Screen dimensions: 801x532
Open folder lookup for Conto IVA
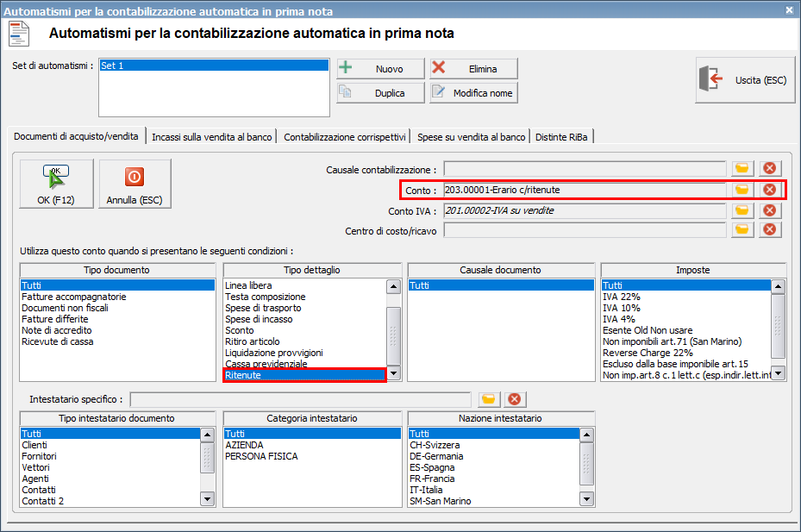[x=742, y=210]
